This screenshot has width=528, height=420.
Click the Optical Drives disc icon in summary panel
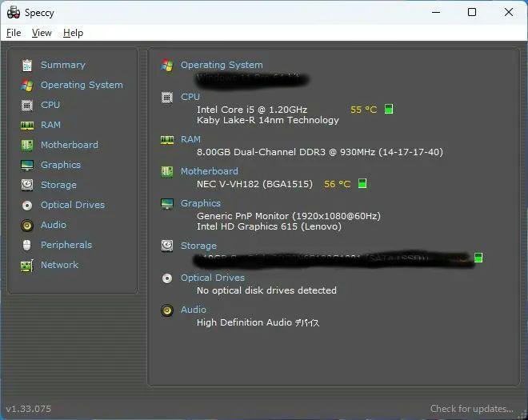pos(167,278)
